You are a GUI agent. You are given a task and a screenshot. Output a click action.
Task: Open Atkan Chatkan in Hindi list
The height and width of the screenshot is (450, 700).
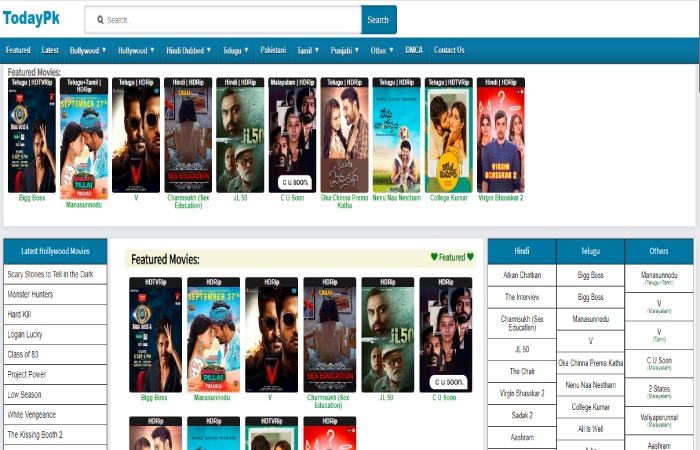click(x=522, y=275)
